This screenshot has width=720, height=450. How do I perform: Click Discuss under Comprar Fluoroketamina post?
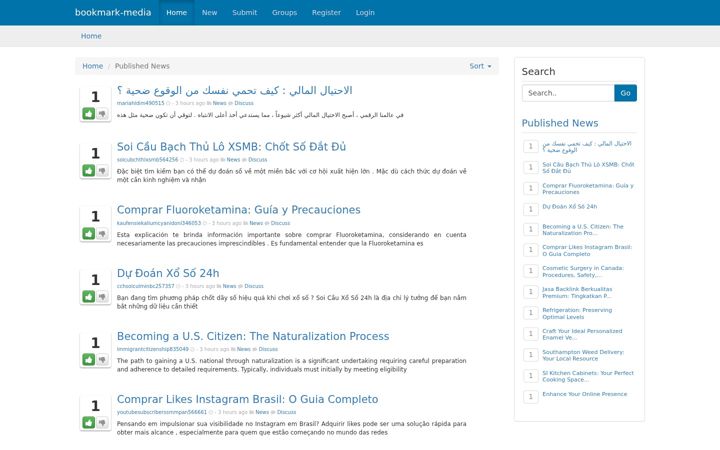281,223
